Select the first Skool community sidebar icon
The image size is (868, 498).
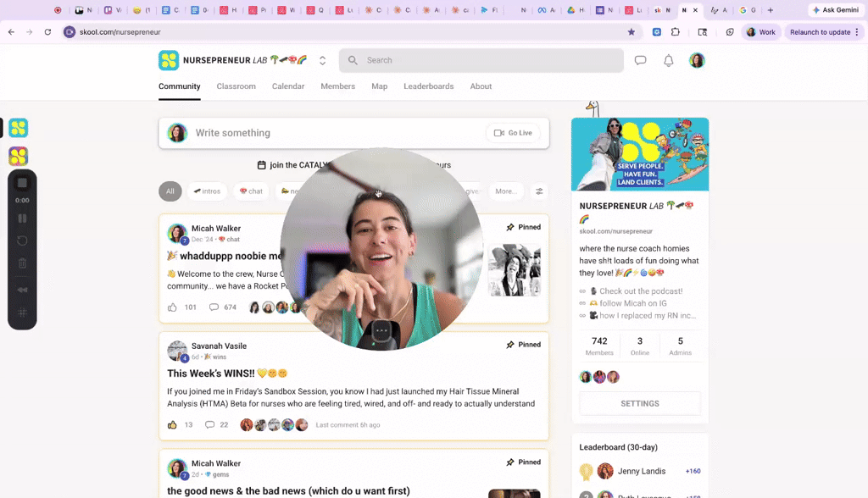[x=19, y=128]
